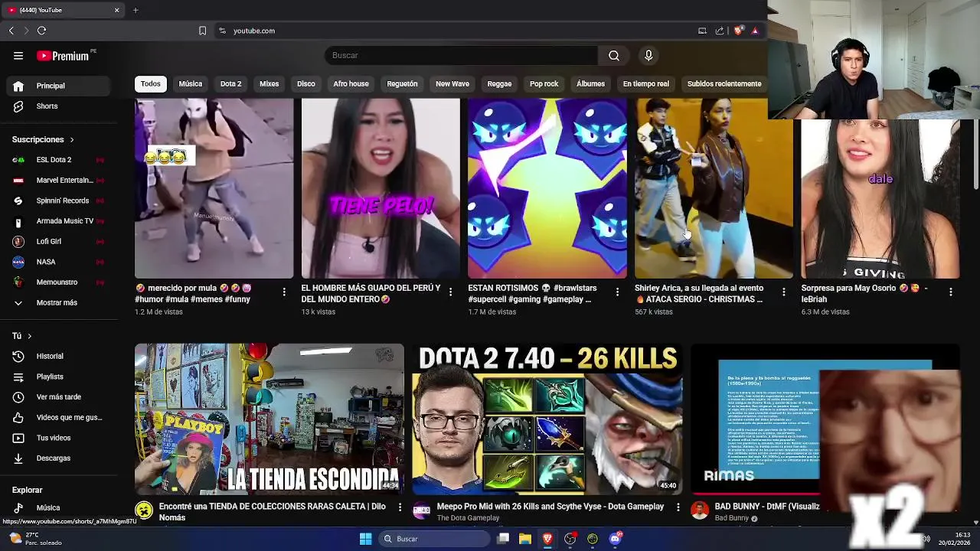Open options for TIENDA DE COLECCIONES video
This screenshot has width=980, height=551.
tap(400, 507)
